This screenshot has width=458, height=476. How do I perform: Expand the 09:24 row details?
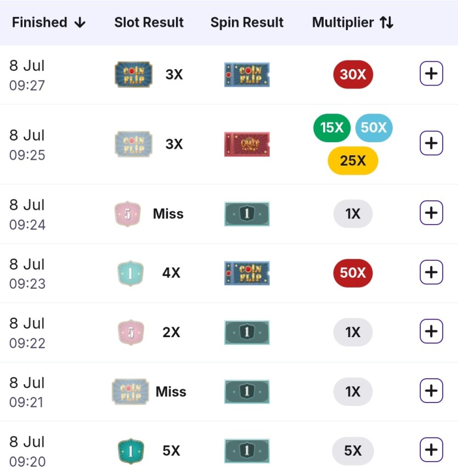coord(431,213)
